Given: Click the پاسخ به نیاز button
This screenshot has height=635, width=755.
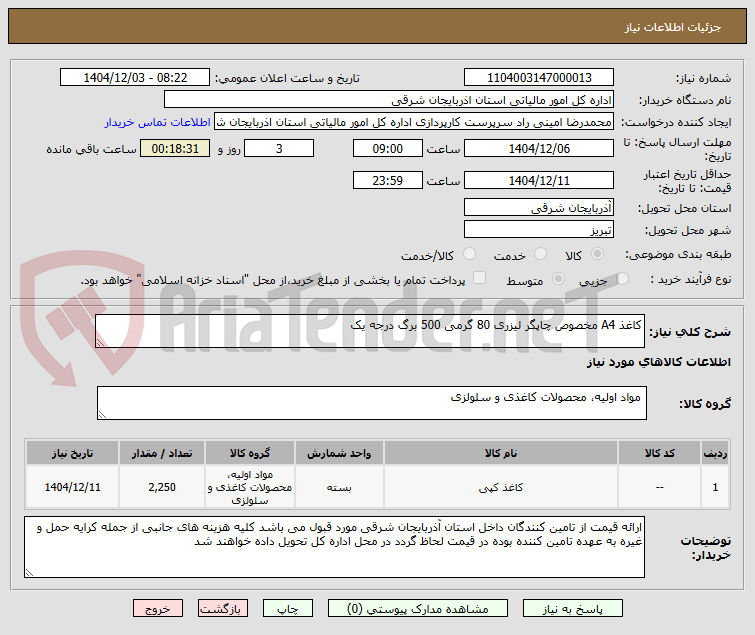Looking at the screenshot, I should [573, 608].
